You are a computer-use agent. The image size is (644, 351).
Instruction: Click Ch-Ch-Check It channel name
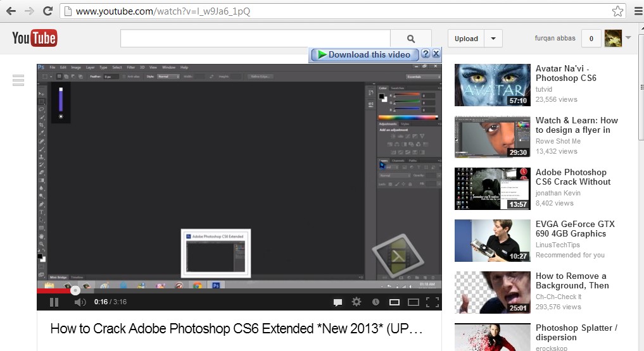pyautogui.click(x=559, y=297)
